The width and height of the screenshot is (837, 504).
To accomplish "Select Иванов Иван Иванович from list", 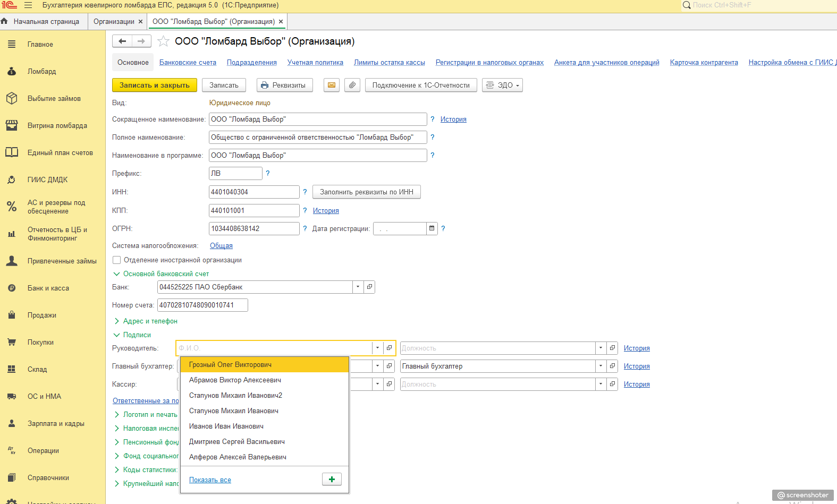I will tap(265, 426).
